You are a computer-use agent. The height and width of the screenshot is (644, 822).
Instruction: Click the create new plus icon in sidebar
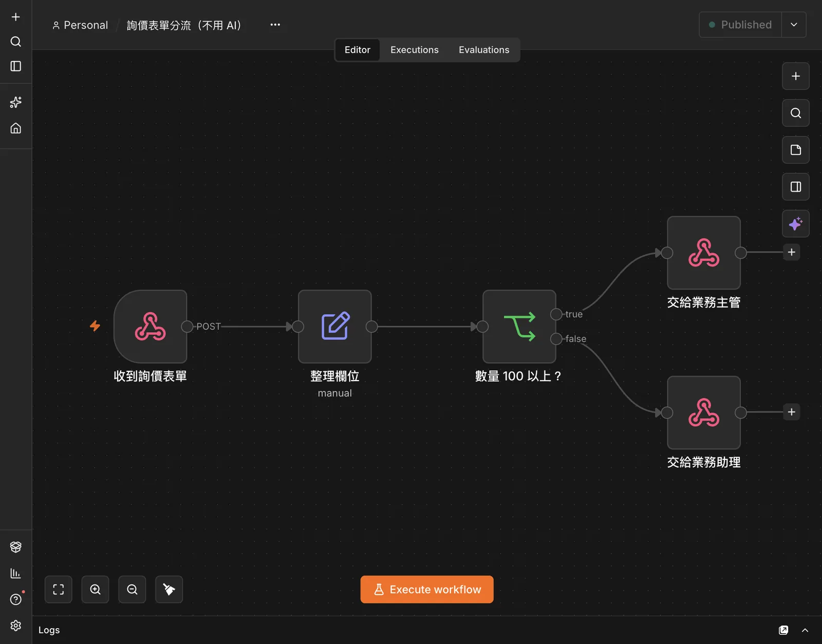[16, 17]
